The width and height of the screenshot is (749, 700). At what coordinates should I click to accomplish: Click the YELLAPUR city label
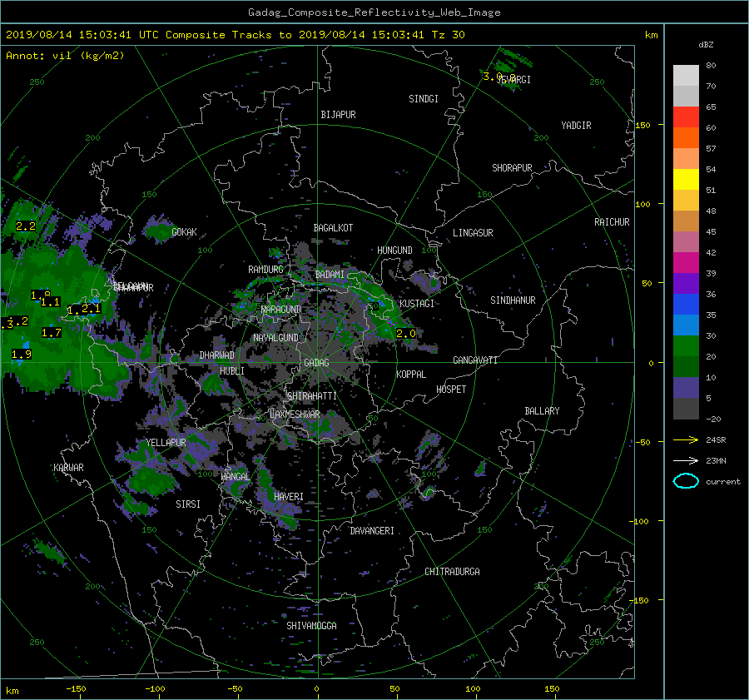pyautogui.click(x=166, y=443)
